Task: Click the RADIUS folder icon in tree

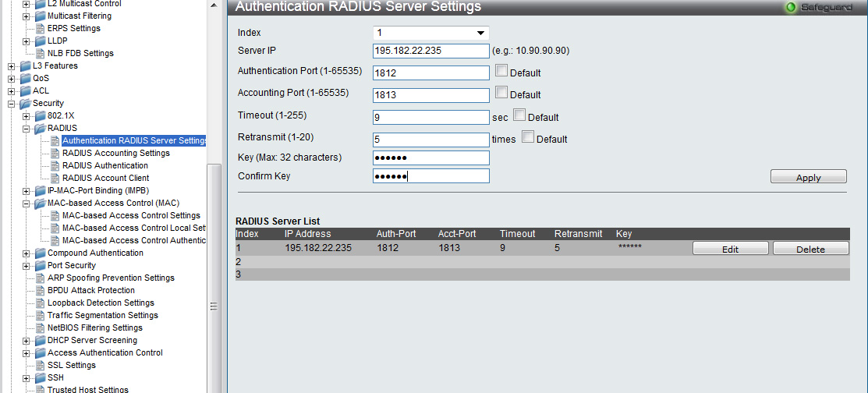Action: (40, 128)
